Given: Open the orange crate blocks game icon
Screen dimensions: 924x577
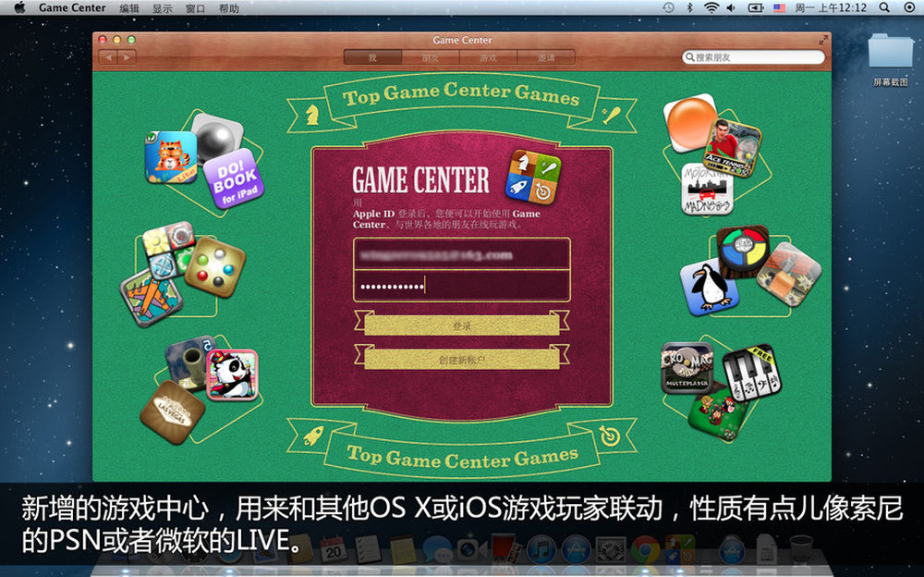Looking at the screenshot, I should tap(788, 274).
